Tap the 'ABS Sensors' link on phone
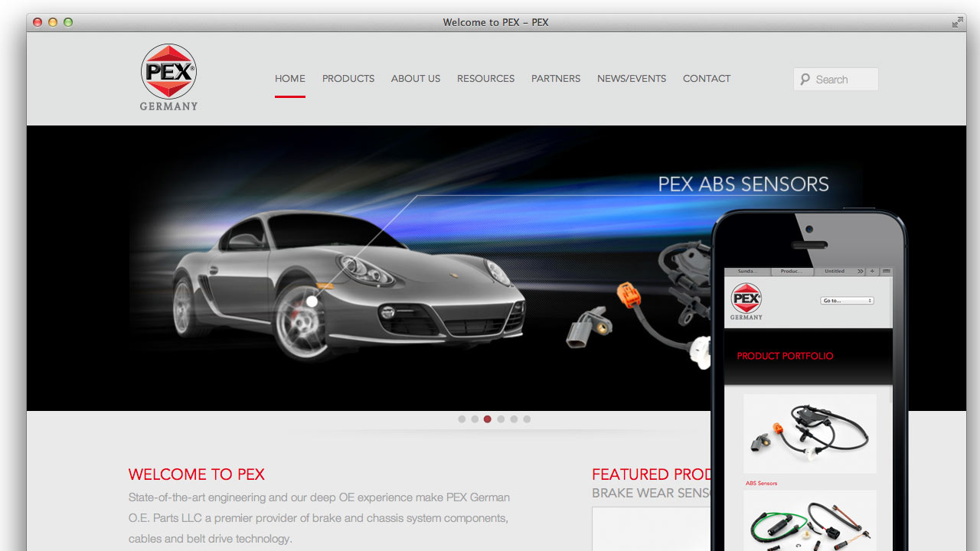 (761, 484)
